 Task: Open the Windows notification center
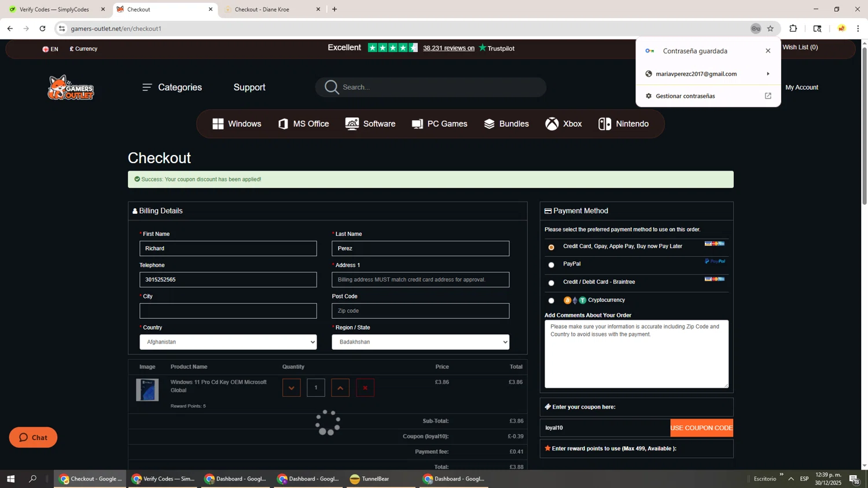(854, 479)
